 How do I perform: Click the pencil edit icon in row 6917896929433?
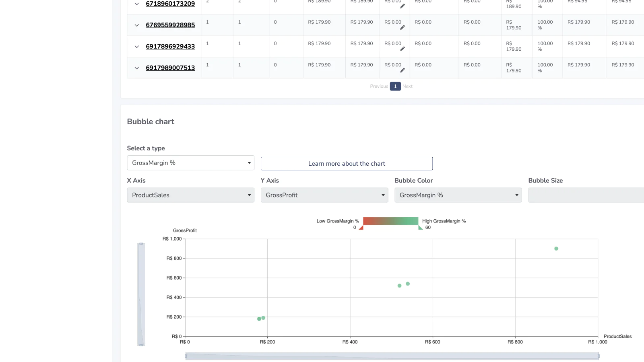pyautogui.click(x=402, y=49)
